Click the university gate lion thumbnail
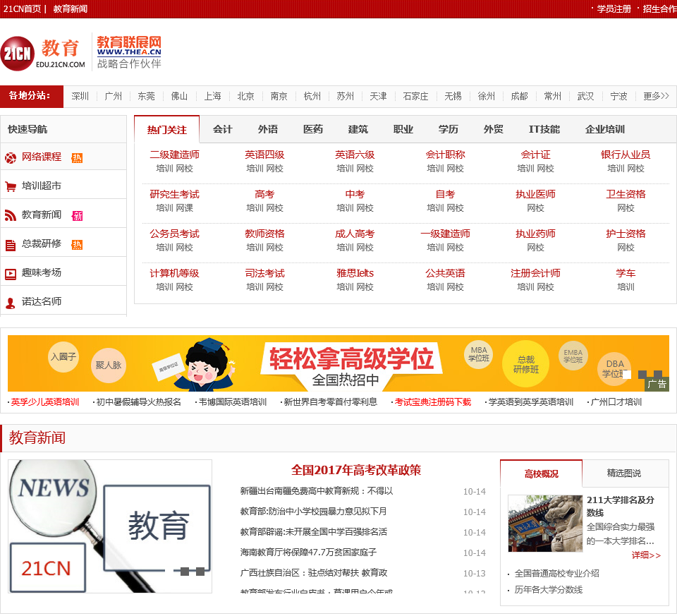This screenshot has width=677, height=616. click(x=545, y=524)
